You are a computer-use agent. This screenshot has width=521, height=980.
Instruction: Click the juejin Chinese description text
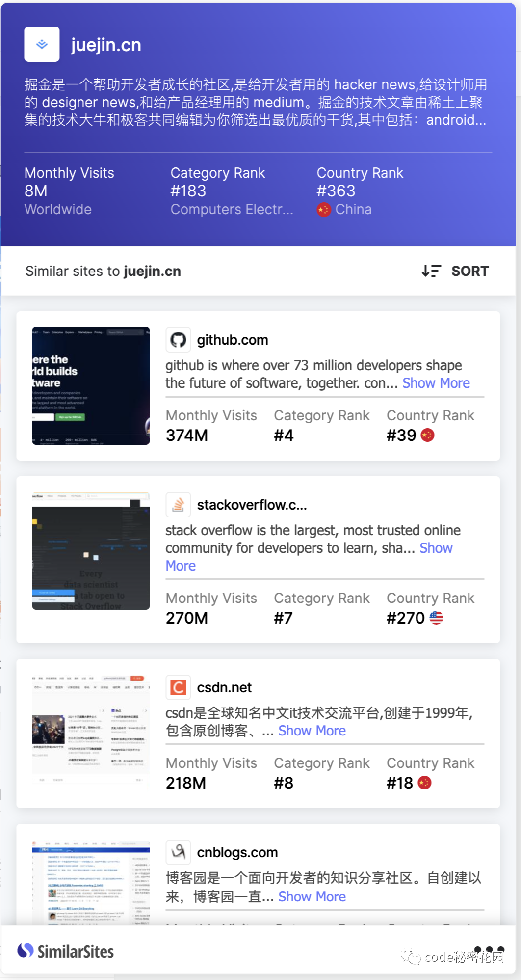(x=256, y=102)
